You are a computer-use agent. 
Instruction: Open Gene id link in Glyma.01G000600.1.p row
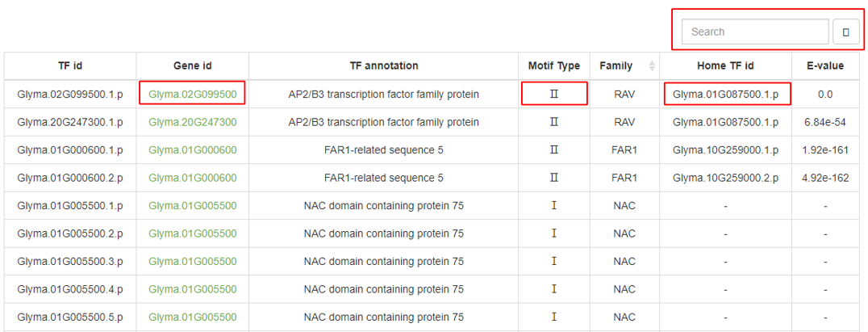click(x=193, y=150)
